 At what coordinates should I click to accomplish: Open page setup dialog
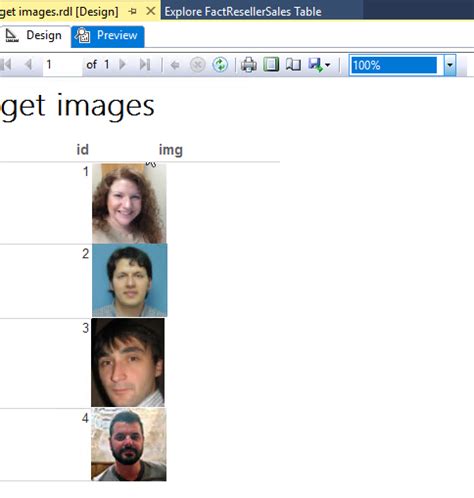coord(293,65)
